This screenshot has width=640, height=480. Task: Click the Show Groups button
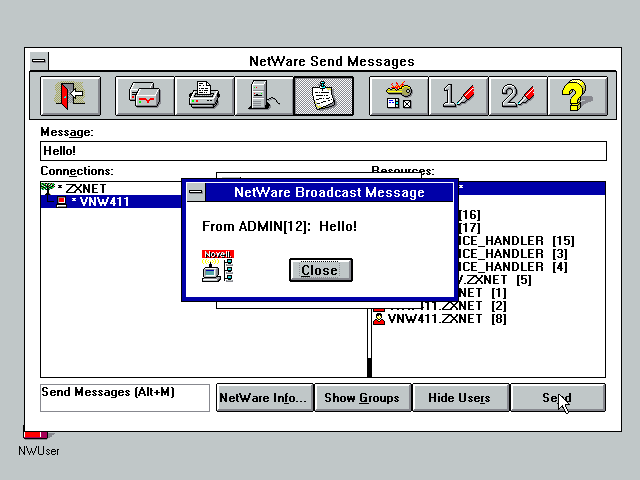(x=362, y=398)
